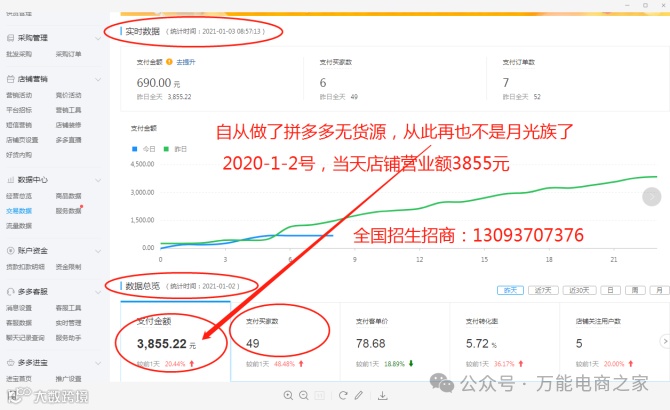
Task: Open 推广设置 under 多多进宝
Action: point(68,379)
